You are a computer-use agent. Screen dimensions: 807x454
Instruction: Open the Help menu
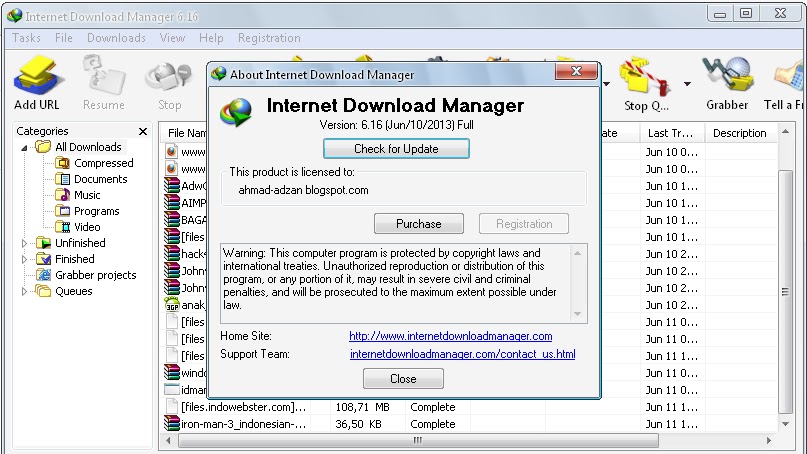pyautogui.click(x=211, y=38)
